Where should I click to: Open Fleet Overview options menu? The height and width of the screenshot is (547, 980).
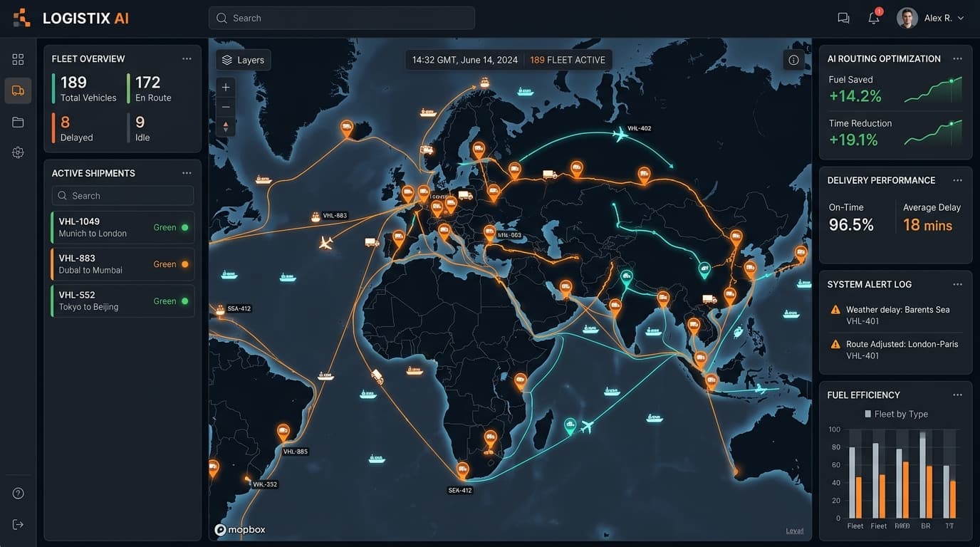pyautogui.click(x=187, y=59)
